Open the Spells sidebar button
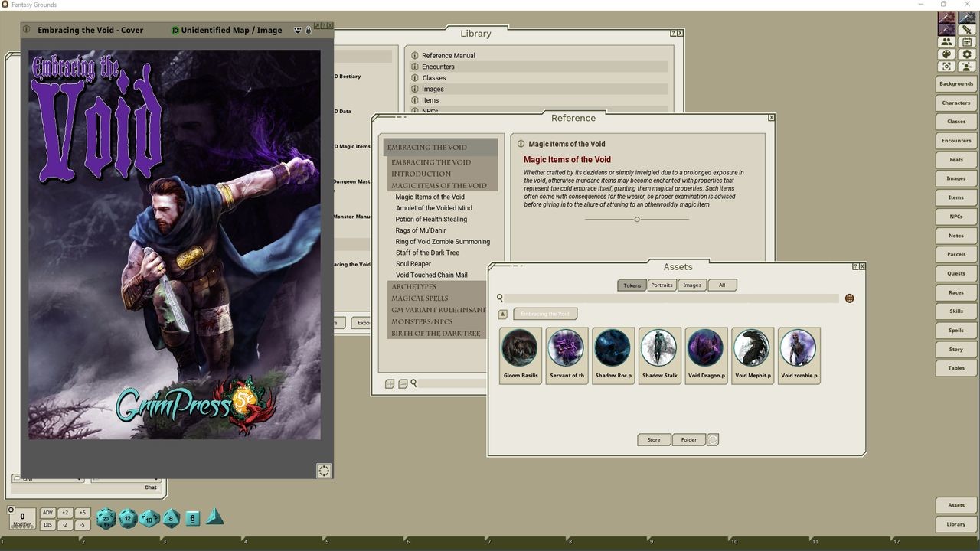980x551 pixels. tap(955, 330)
